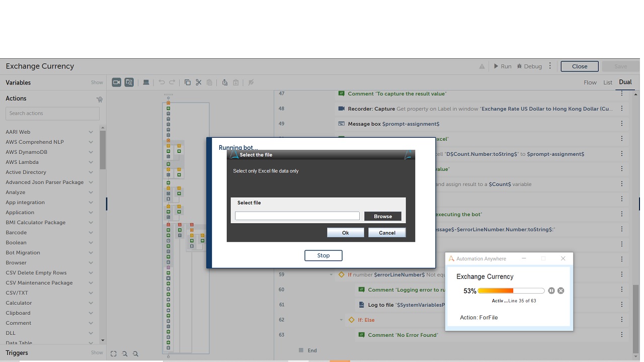Show the Variables panel
Image resolution: width=644 pixels, height=362 pixels.
[x=97, y=82]
